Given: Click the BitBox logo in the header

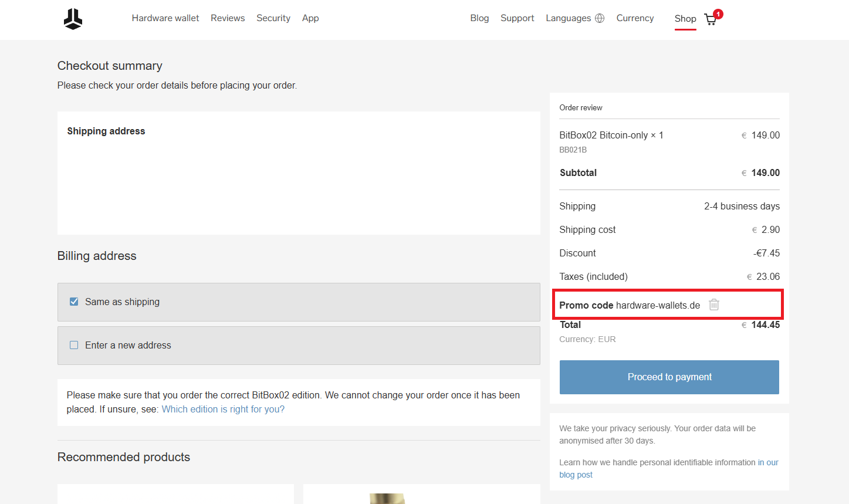Looking at the screenshot, I should point(72,18).
